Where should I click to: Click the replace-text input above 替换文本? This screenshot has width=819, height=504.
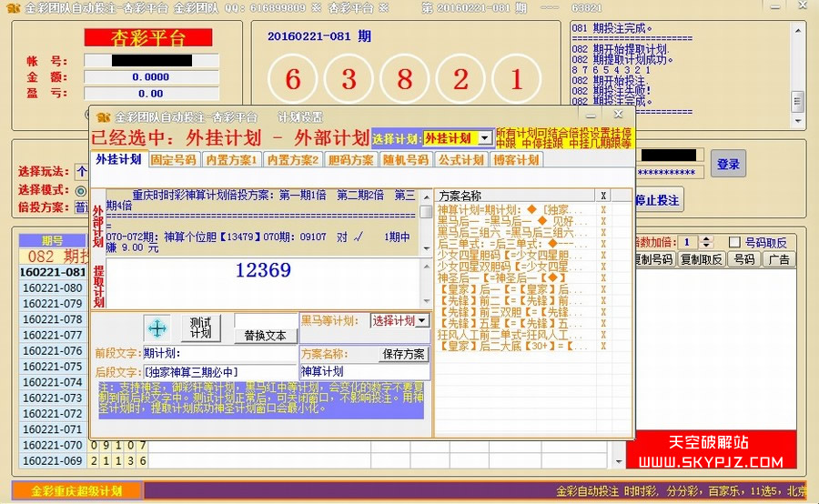[x=266, y=320]
